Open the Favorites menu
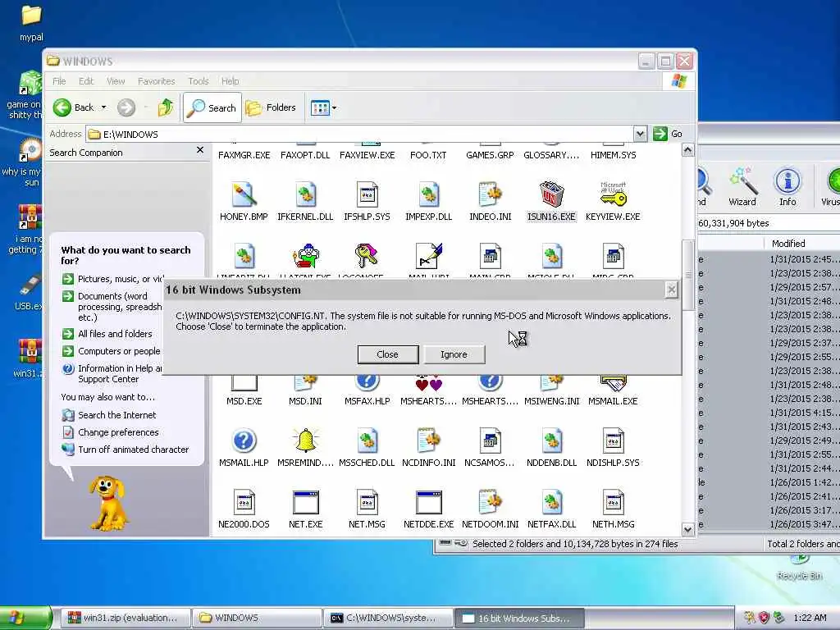The image size is (840, 630). (157, 81)
